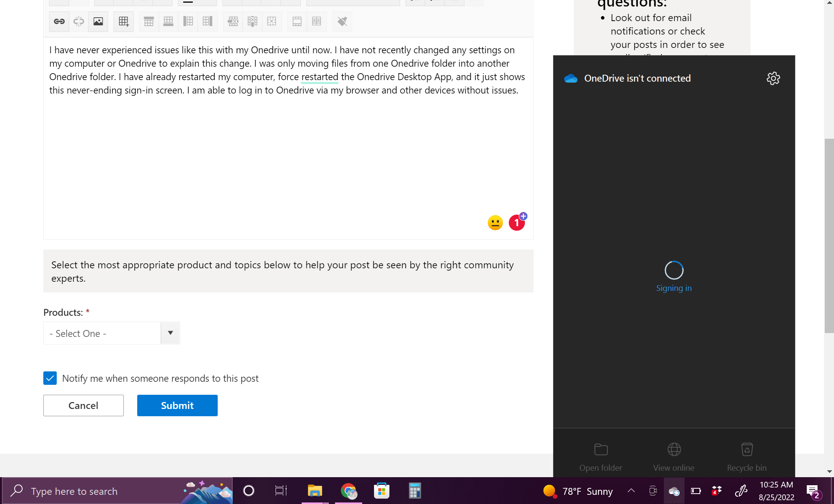Insert an image into the post
The height and width of the screenshot is (504, 834).
pos(98,21)
